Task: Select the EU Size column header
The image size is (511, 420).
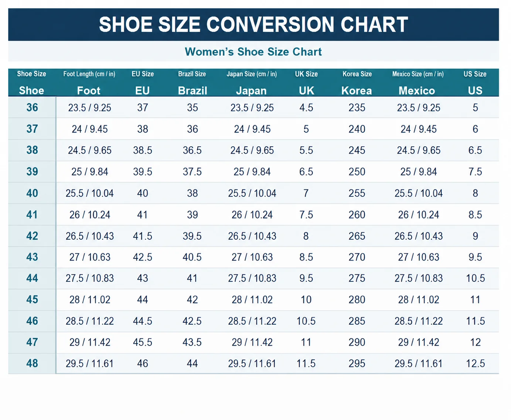Action: point(143,82)
